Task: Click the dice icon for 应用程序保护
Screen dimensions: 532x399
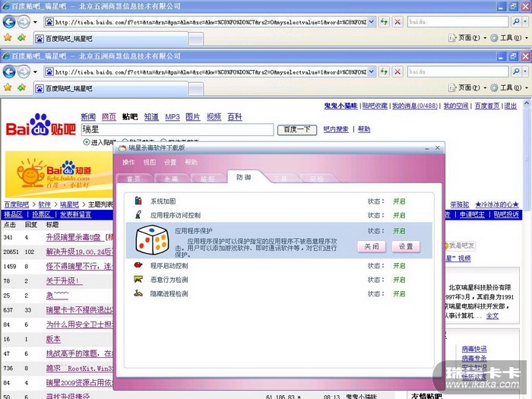Action: (x=152, y=240)
